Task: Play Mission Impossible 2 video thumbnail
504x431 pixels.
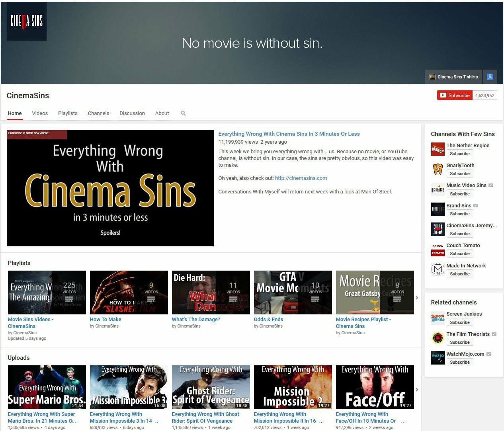Action: tap(293, 387)
